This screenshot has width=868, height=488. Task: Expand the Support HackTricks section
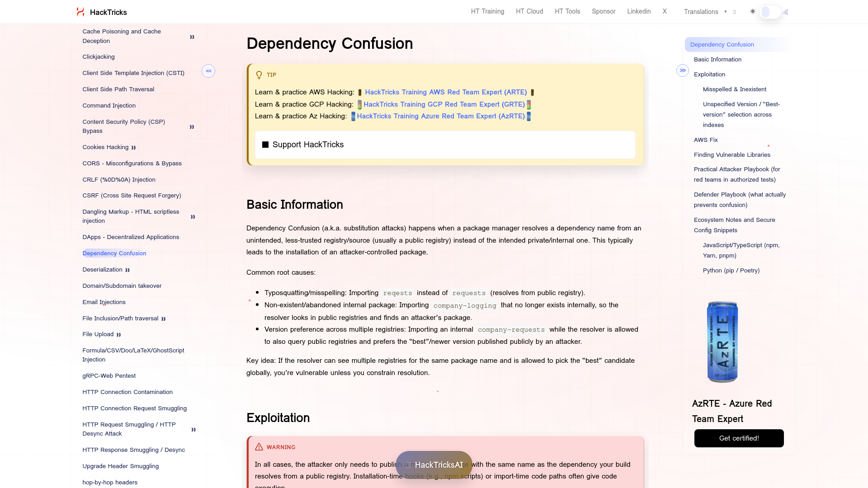click(308, 145)
